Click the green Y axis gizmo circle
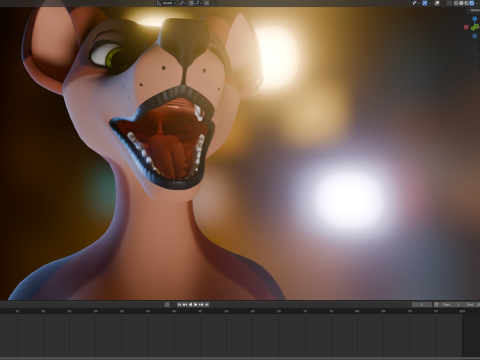 pyautogui.click(x=475, y=27)
